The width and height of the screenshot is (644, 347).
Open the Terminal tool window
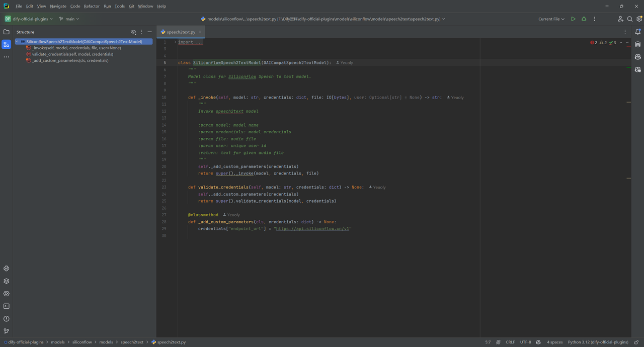point(6,306)
